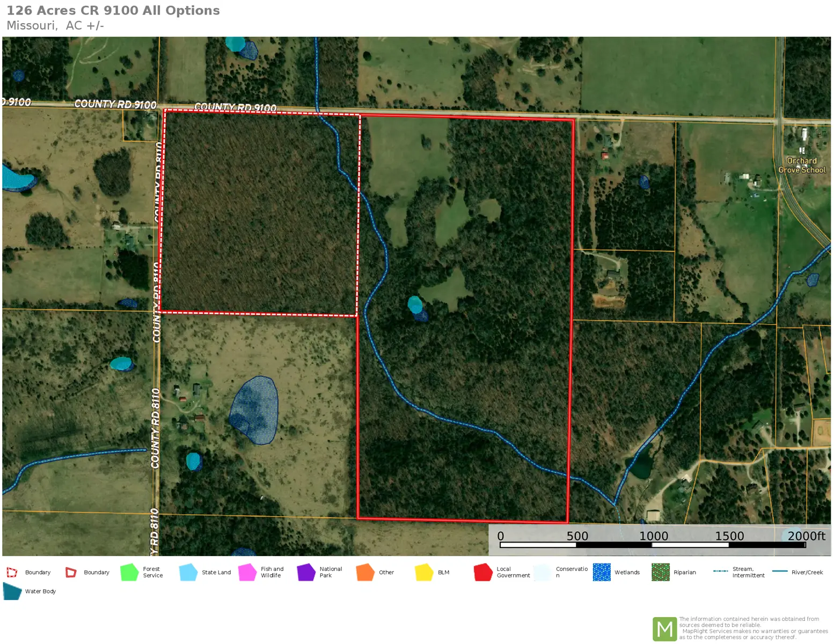834x644 pixels.
Task: Click the Wetlands legend pattern icon
Action: pos(602,572)
